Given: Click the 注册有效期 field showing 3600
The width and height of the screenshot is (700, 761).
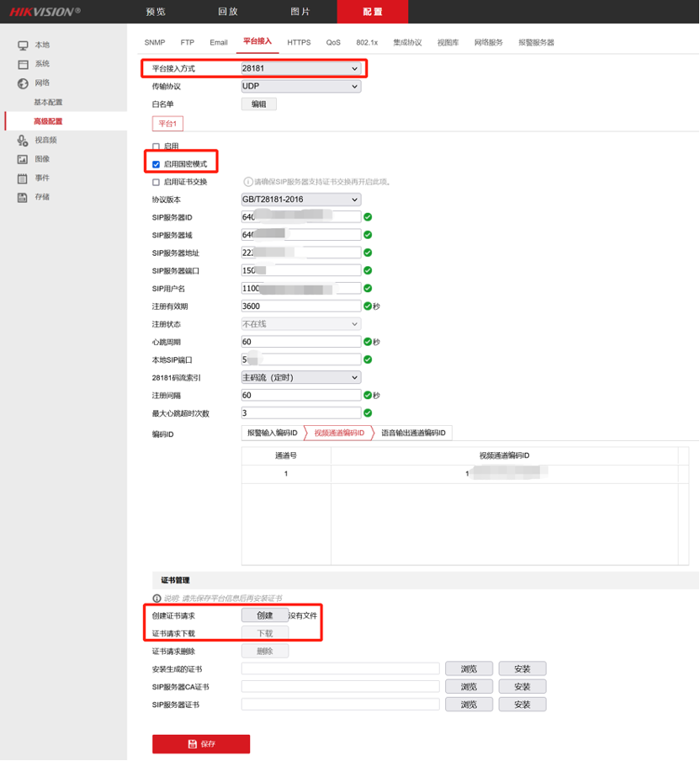Looking at the screenshot, I should tap(300, 306).
